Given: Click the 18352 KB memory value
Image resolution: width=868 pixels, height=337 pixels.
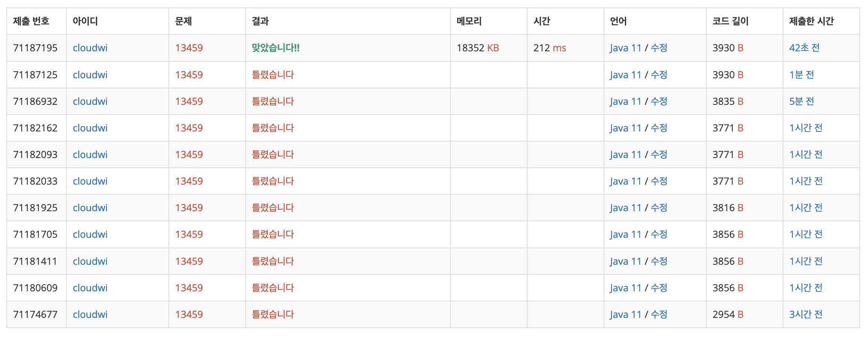Looking at the screenshot, I should [478, 48].
